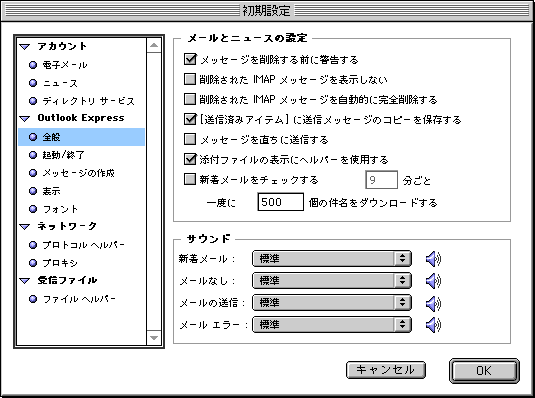Select プロキシ in the sidebar

point(60,263)
